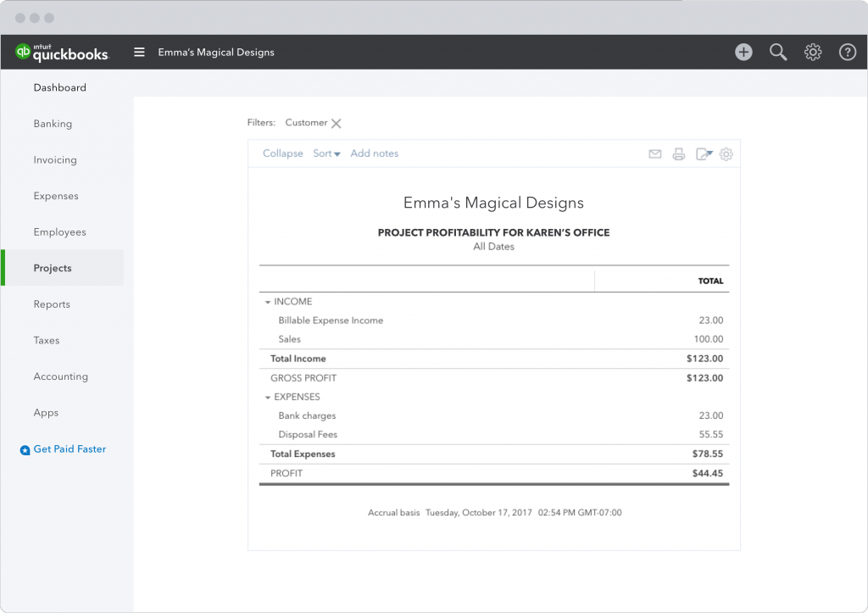Image resolution: width=868 pixels, height=613 pixels.
Task: Collapse the INCOME section arrow
Action: (267, 303)
